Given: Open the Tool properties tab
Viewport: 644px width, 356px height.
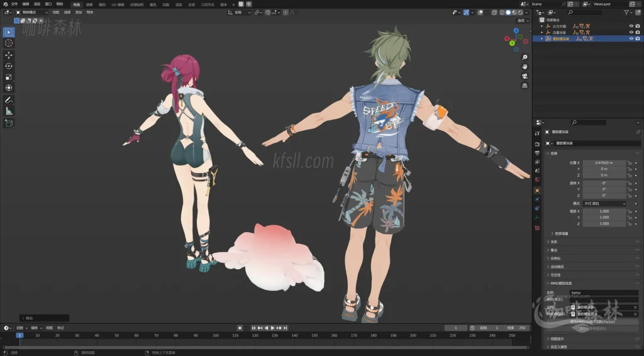Looking at the screenshot, I should [x=537, y=133].
